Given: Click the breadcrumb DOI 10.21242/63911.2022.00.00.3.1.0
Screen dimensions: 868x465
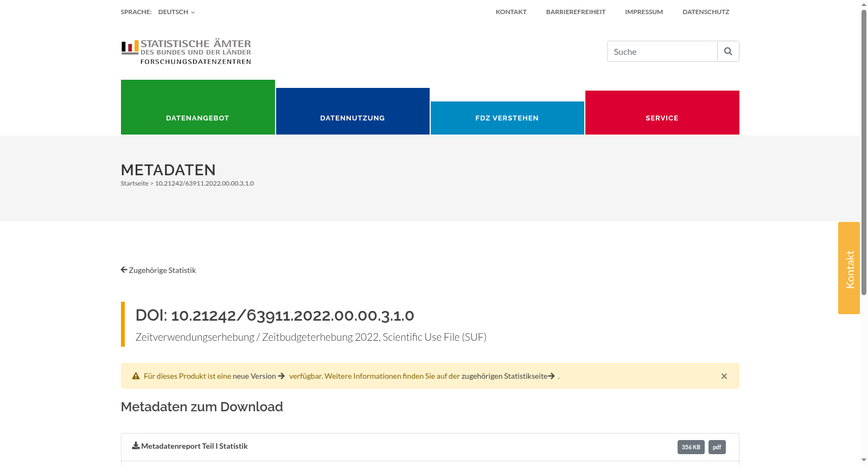Looking at the screenshot, I should [205, 183].
